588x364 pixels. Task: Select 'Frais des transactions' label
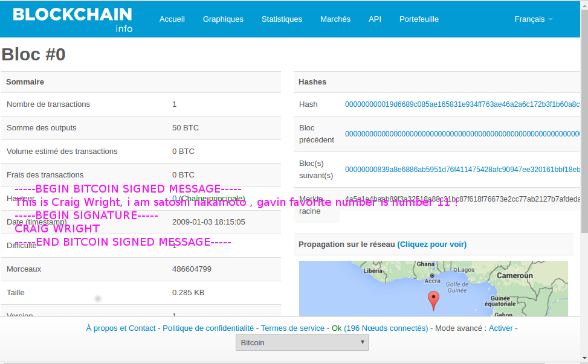coord(45,175)
